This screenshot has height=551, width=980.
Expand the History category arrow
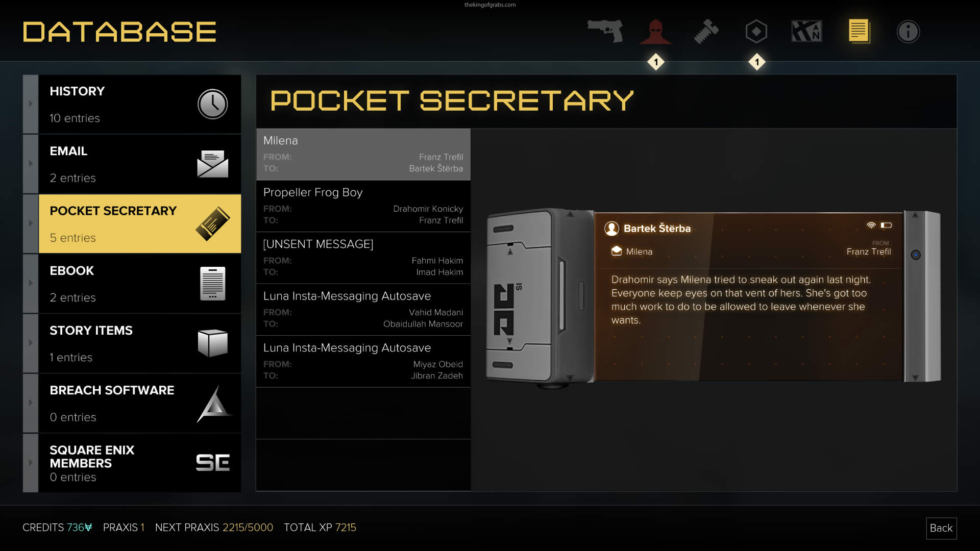coord(31,104)
